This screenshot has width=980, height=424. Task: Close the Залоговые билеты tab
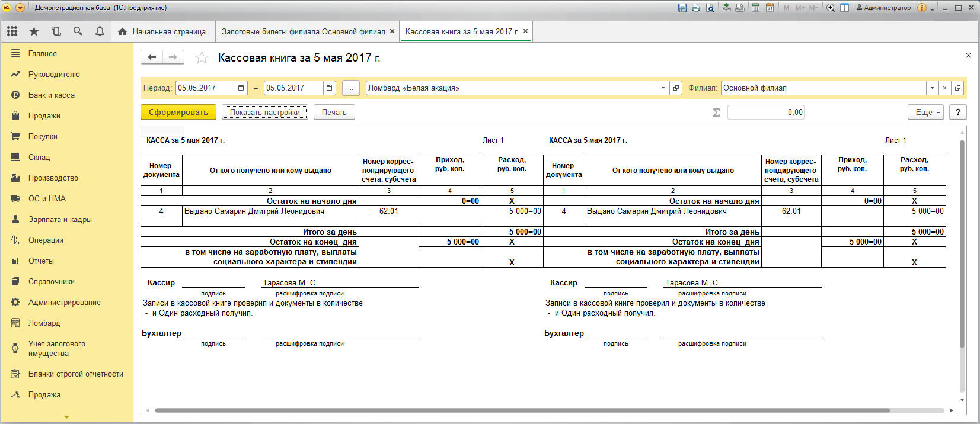pyautogui.click(x=392, y=31)
